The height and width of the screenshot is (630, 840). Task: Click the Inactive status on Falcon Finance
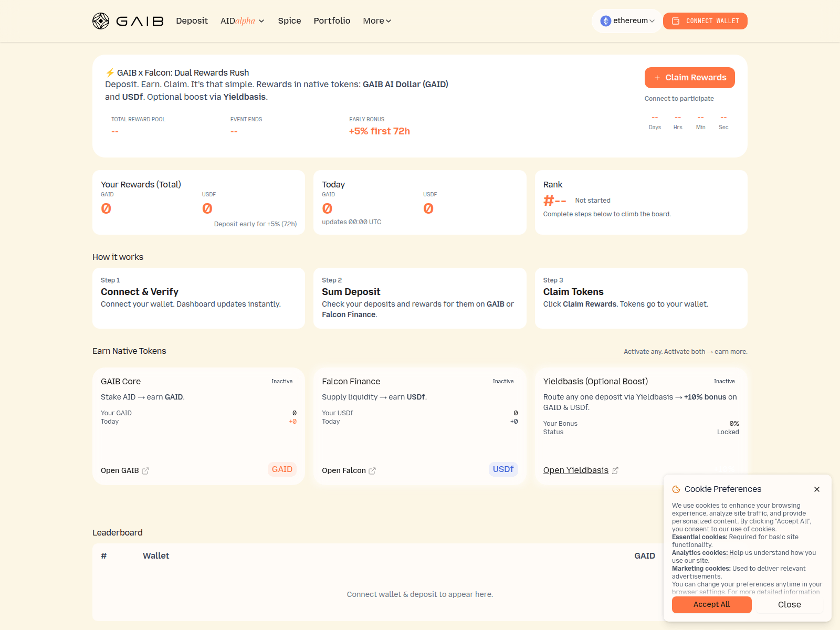pyautogui.click(x=503, y=382)
